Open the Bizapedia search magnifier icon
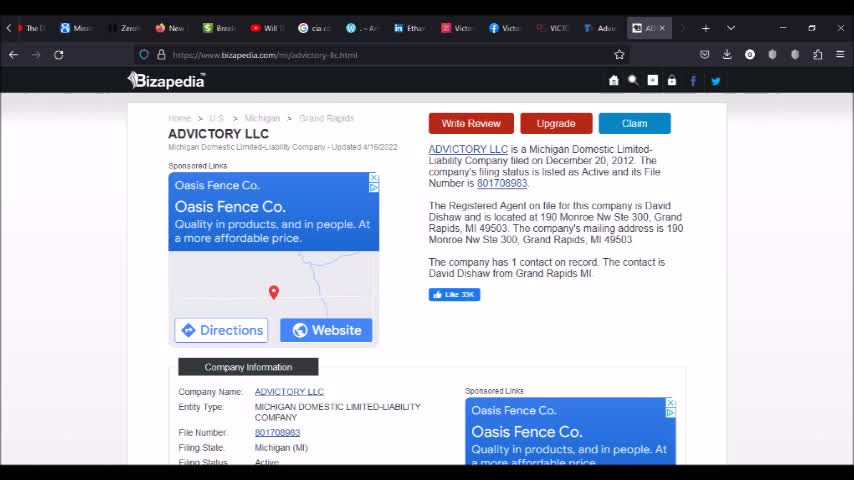Viewport: 854px width, 480px height. (x=633, y=81)
